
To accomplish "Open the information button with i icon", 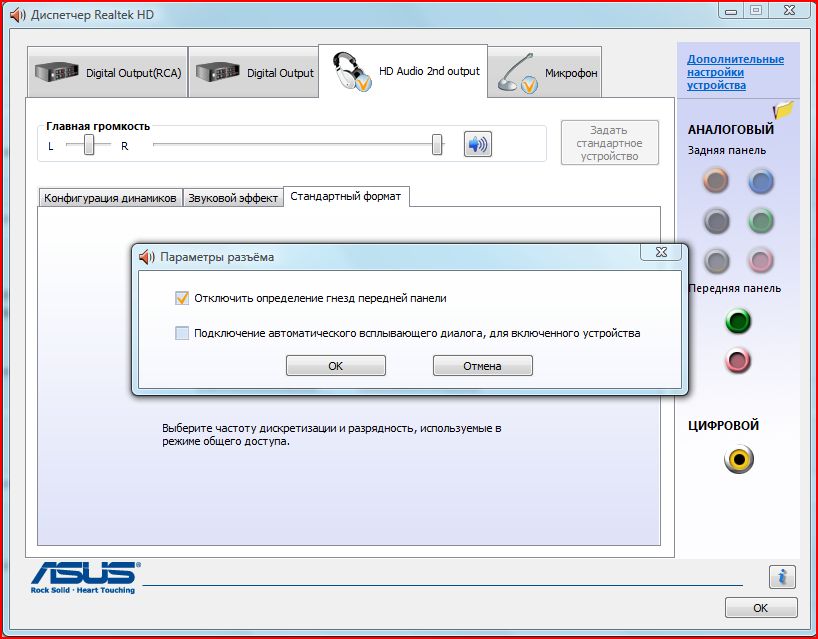I will pos(782,577).
